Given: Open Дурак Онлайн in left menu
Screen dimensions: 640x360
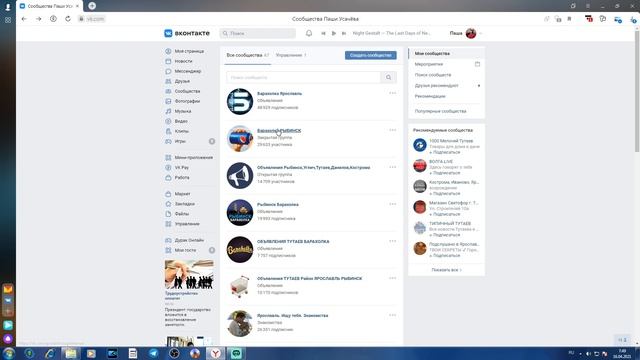Looking at the screenshot, I should tap(189, 240).
